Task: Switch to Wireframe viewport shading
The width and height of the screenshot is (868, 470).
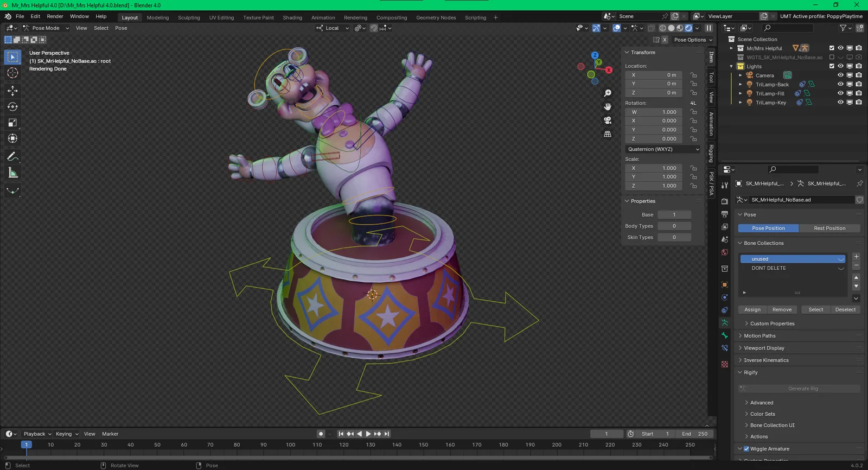Action: coord(662,28)
